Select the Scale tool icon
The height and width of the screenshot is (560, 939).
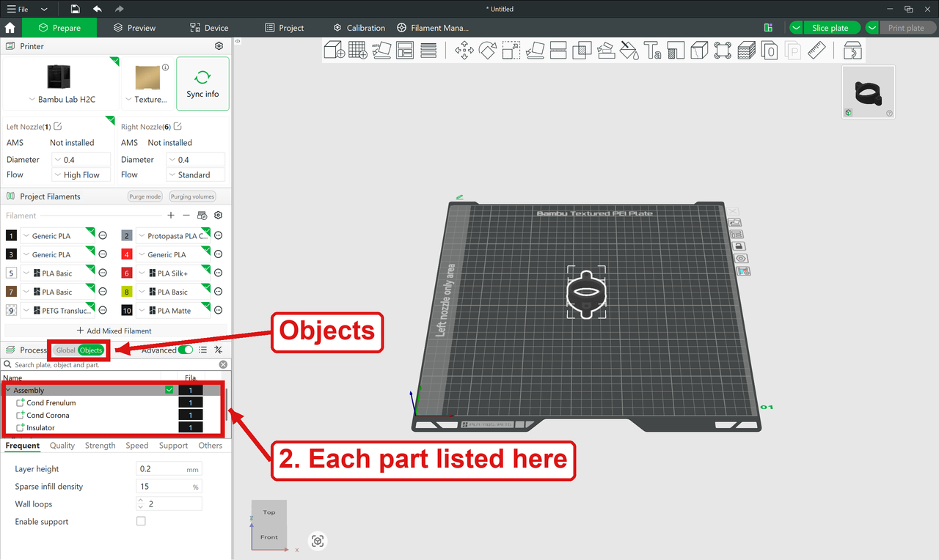tap(511, 50)
